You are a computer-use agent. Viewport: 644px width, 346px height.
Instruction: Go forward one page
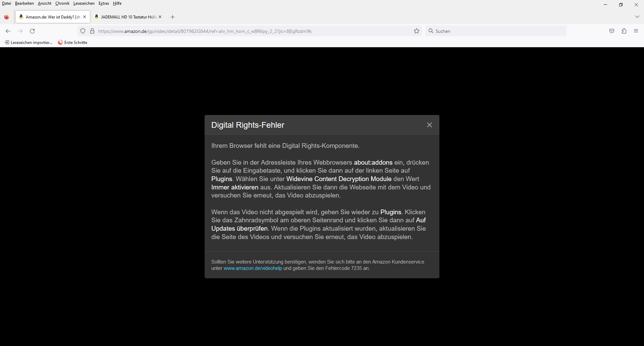20,31
